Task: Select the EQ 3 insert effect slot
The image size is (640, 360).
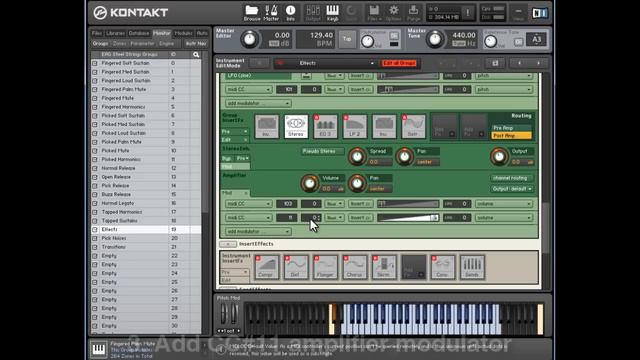Action: point(325,126)
